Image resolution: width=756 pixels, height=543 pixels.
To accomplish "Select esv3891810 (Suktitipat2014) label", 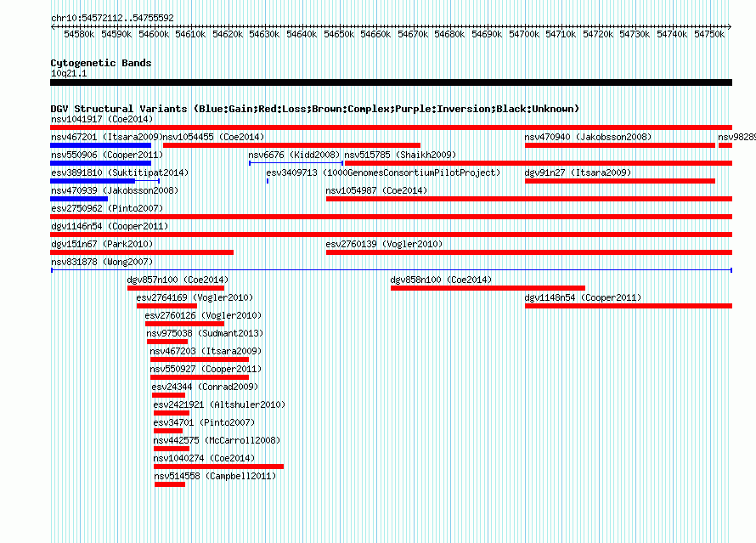I will (x=120, y=173).
